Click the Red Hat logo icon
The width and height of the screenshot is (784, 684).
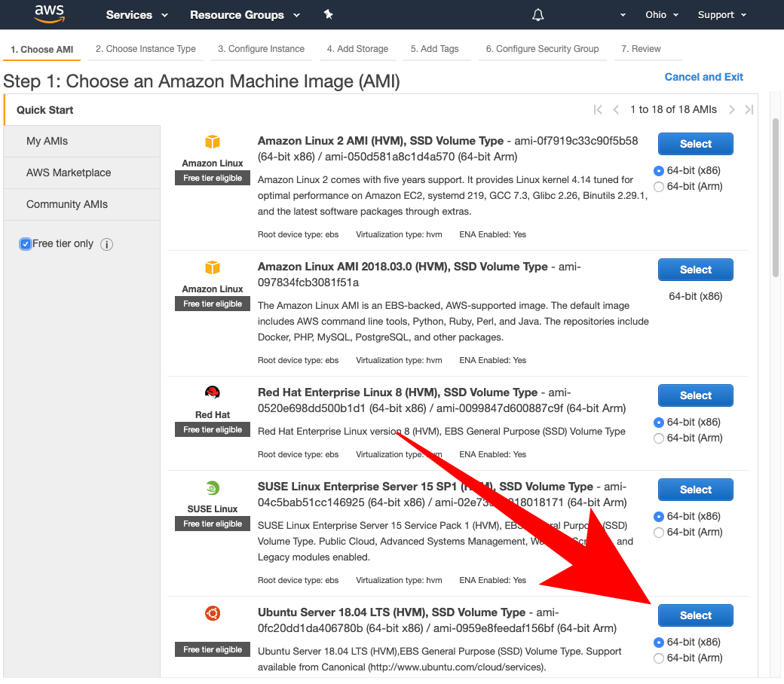213,392
